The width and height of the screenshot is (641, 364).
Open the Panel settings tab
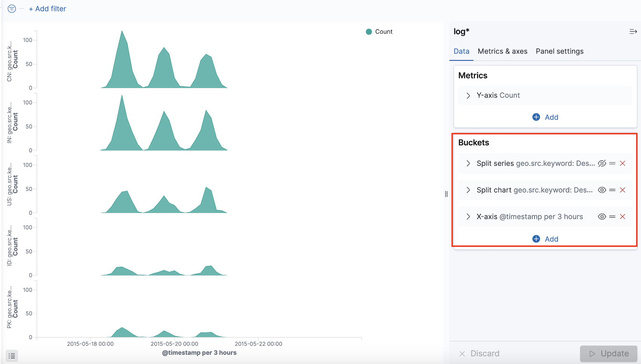point(560,51)
